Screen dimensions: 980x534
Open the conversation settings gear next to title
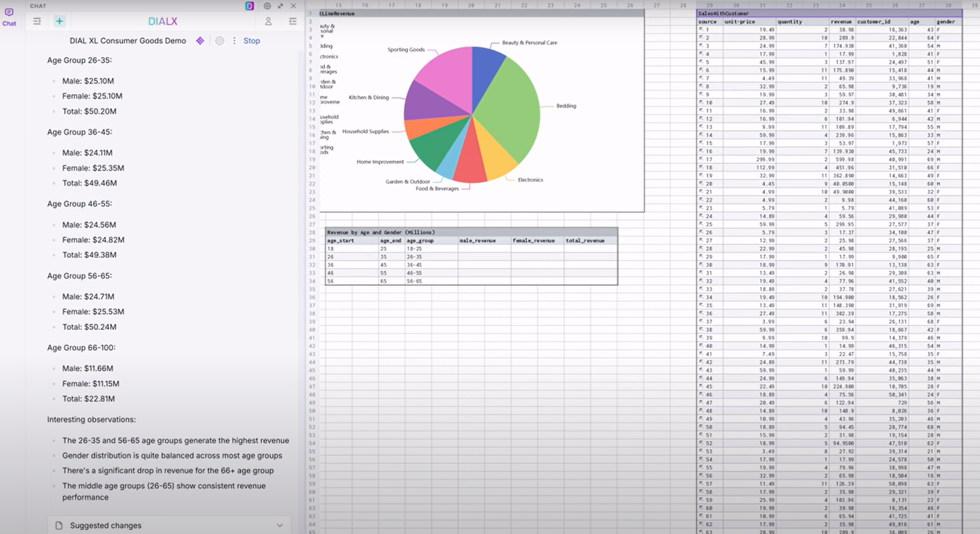(220, 41)
